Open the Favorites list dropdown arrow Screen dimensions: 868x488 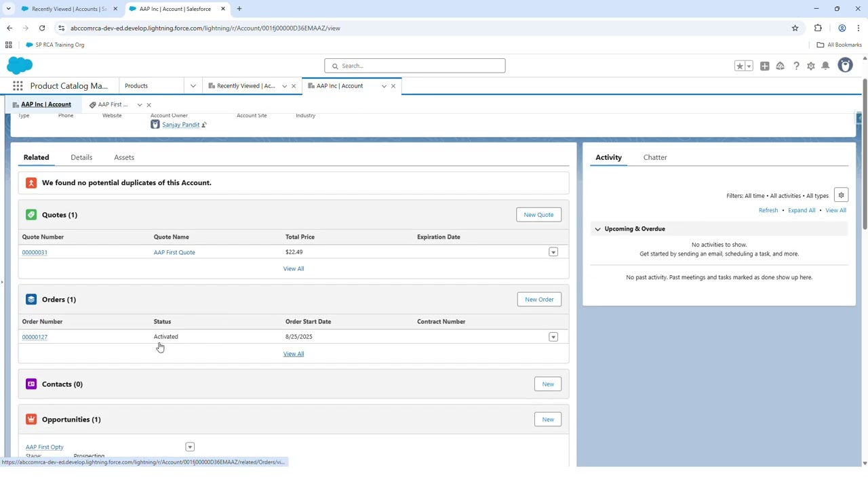click(749, 66)
